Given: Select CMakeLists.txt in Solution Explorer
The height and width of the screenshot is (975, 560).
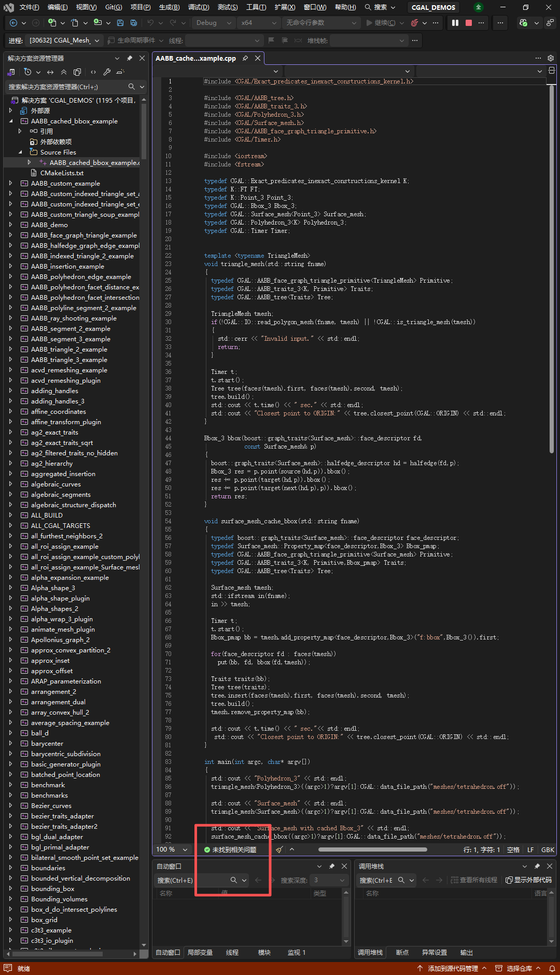Looking at the screenshot, I should (62, 173).
